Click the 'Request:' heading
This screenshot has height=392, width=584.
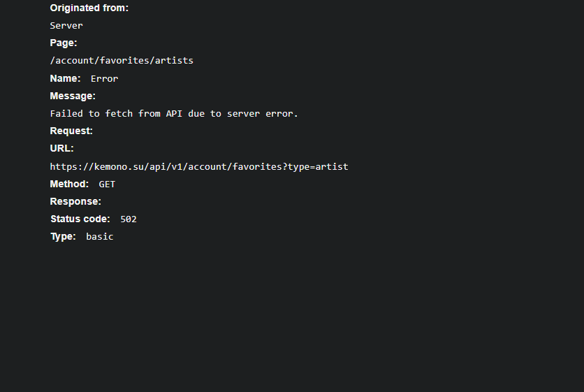coord(71,131)
